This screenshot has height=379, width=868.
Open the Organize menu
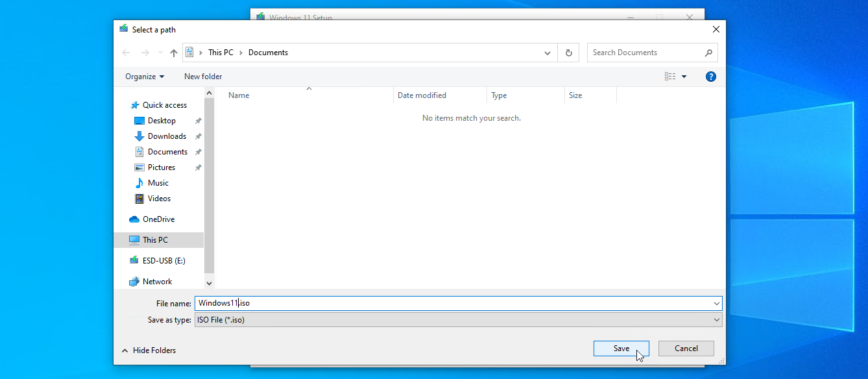[145, 77]
